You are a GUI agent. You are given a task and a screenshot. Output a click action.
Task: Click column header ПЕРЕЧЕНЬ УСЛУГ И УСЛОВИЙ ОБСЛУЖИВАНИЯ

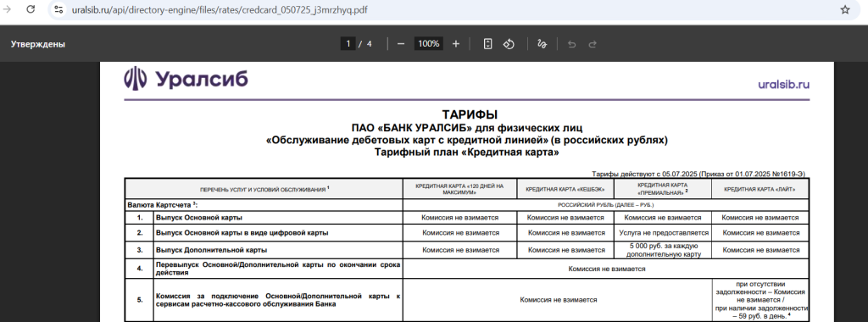click(x=264, y=189)
